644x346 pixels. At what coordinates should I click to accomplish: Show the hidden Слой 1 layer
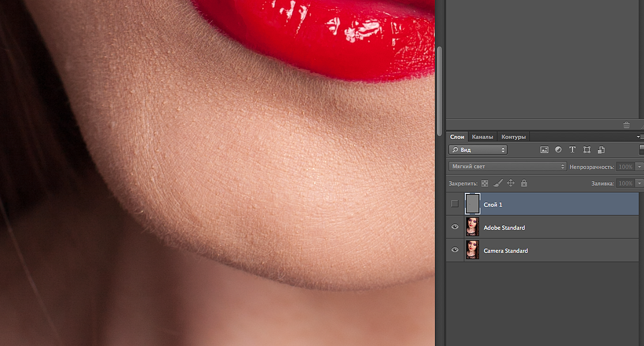455,203
